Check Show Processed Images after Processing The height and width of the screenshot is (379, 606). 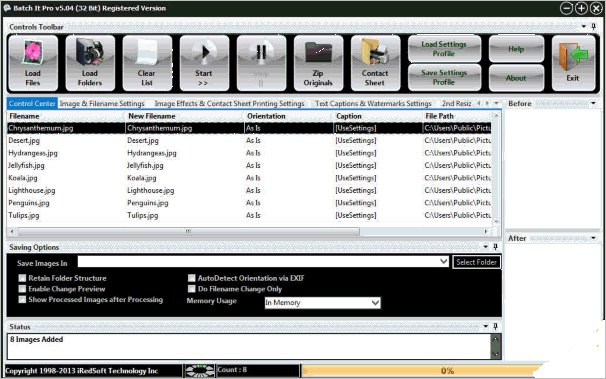click(x=22, y=299)
